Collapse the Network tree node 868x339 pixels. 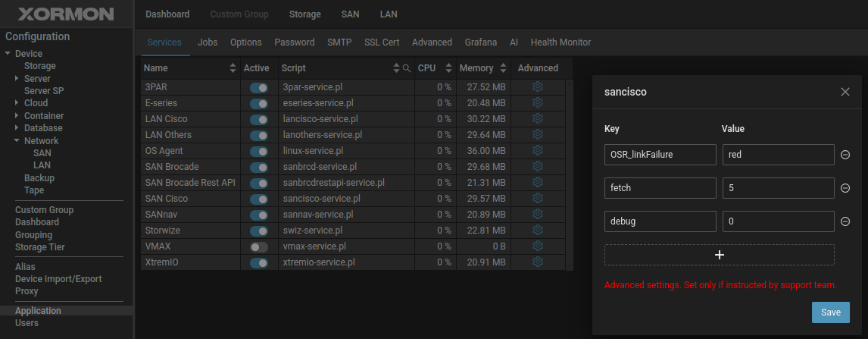17,141
